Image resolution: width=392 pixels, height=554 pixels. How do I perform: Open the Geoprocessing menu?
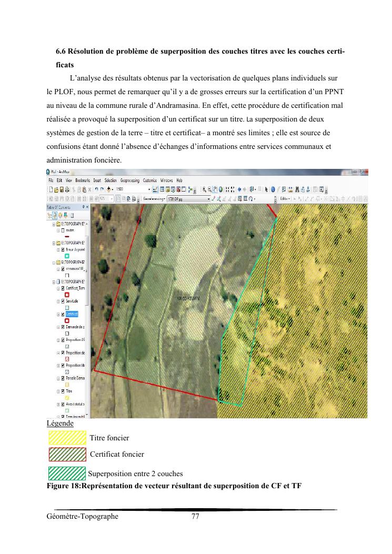click(130, 180)
